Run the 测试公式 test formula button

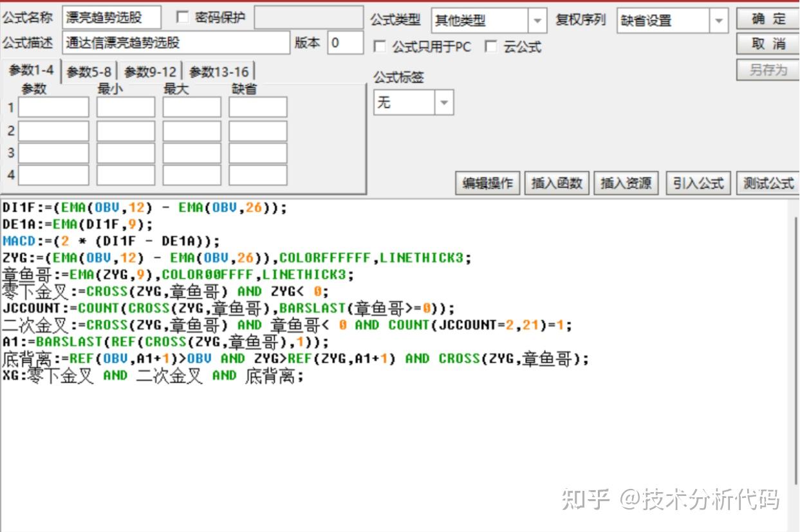(768, 183)
